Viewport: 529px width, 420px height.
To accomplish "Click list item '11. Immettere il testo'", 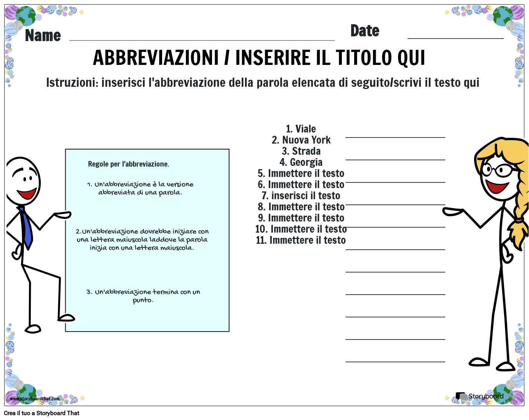I will pyautogui.click(x=301, y=240).
